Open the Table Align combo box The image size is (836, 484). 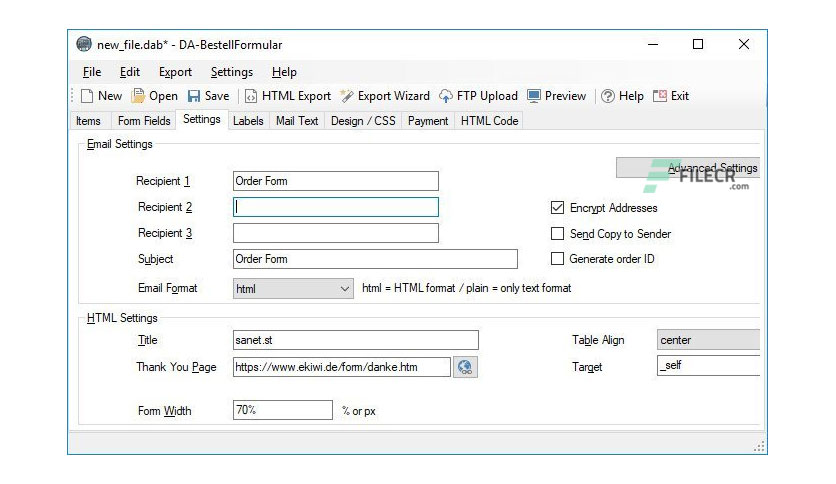(x=708, y=340)
